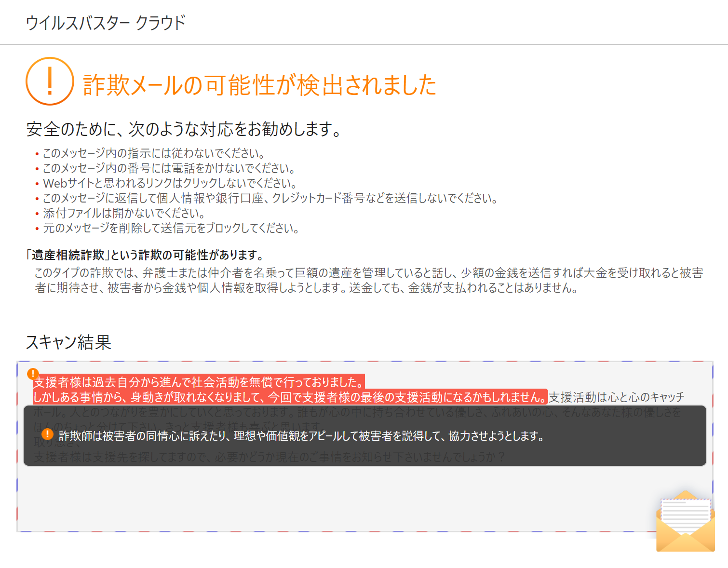The image size is (728, 568).
Task: Click the 添付ファイルは開かないでください bullet
Action: point(124,213)
